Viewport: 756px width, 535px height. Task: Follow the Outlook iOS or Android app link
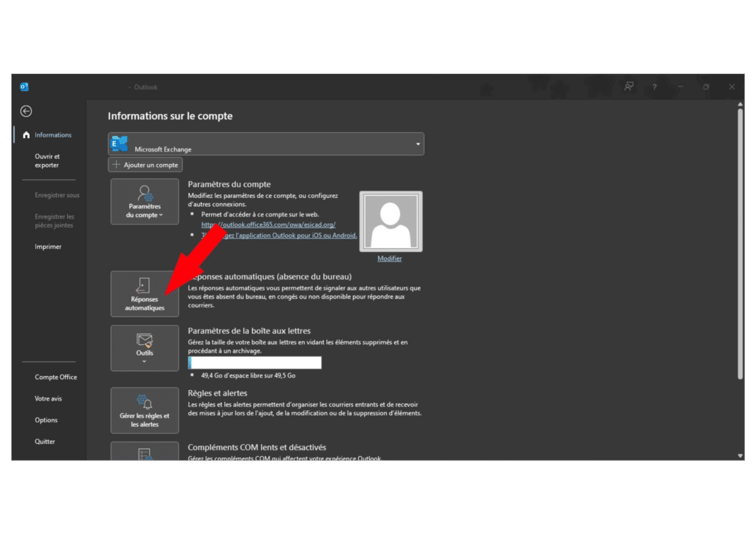click(279, 236)
